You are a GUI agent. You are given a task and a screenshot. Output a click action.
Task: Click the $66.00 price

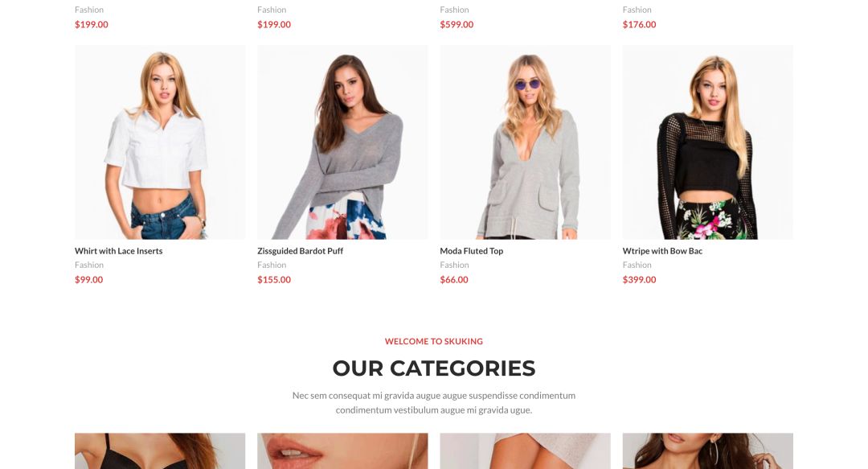[x=454, y=280]
